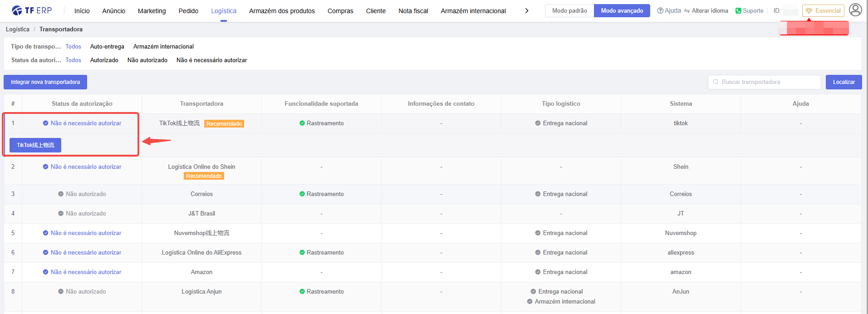Open the Pedido menu
This screenshot has width=868, height=314.
[188, 11]
